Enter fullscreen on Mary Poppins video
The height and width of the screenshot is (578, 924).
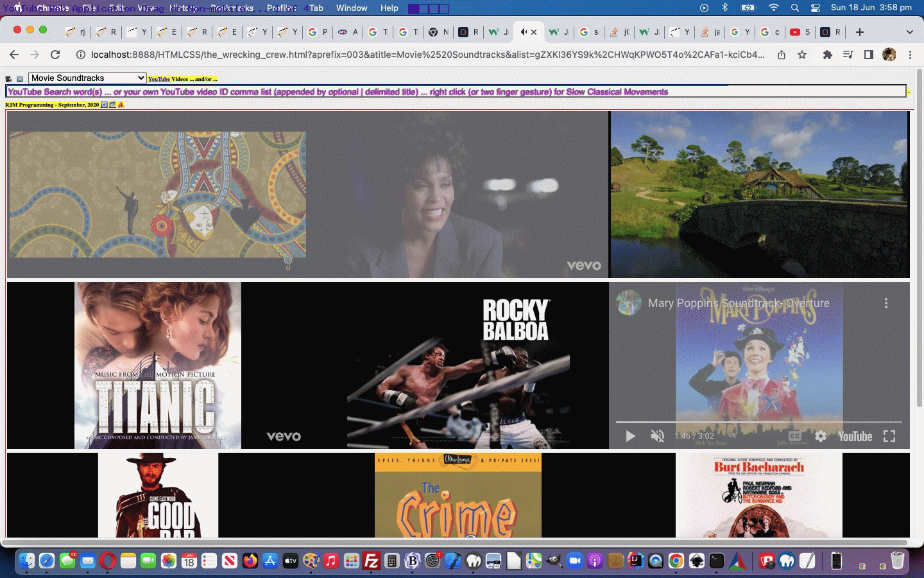pos(889,436)
